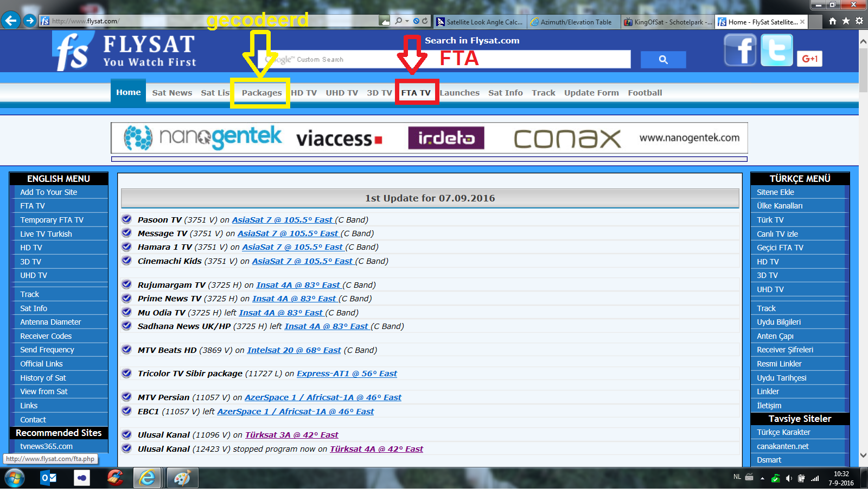868x493 pixels.
Task: Click the FlySat favicon in the address bar
Action: coord(45,21)
